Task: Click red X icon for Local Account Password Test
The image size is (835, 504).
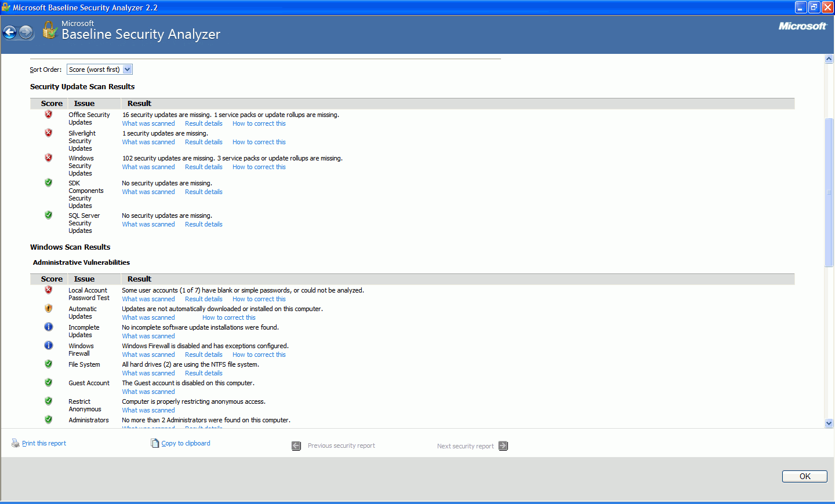Action: point(49,290)
